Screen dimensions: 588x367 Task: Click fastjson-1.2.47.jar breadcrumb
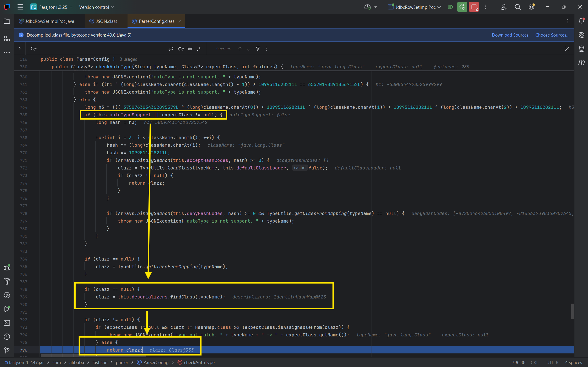point(24,362)
